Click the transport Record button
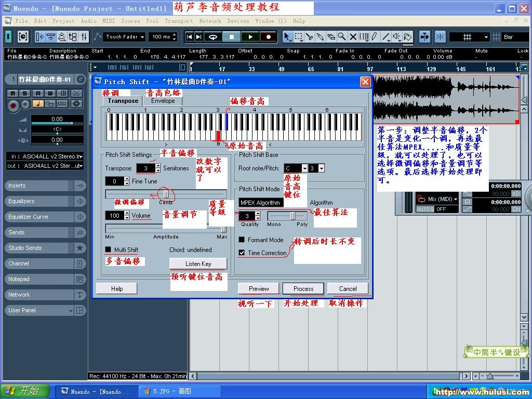 (x=269, y=37)
